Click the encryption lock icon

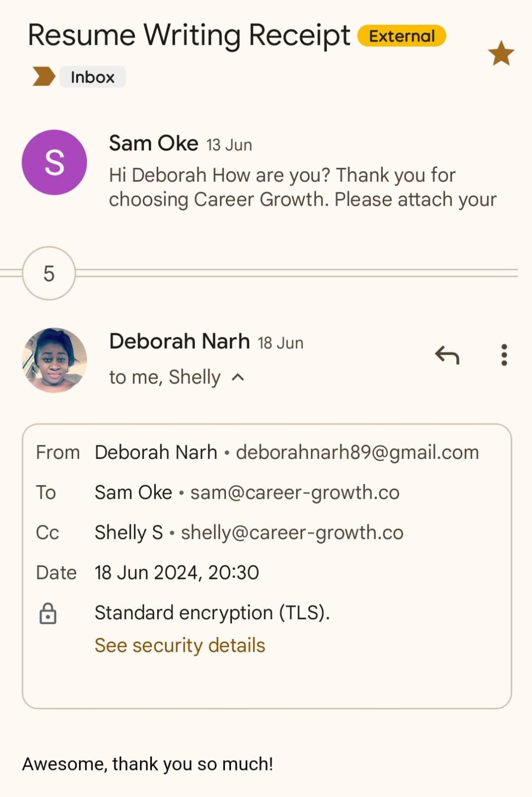48,613
